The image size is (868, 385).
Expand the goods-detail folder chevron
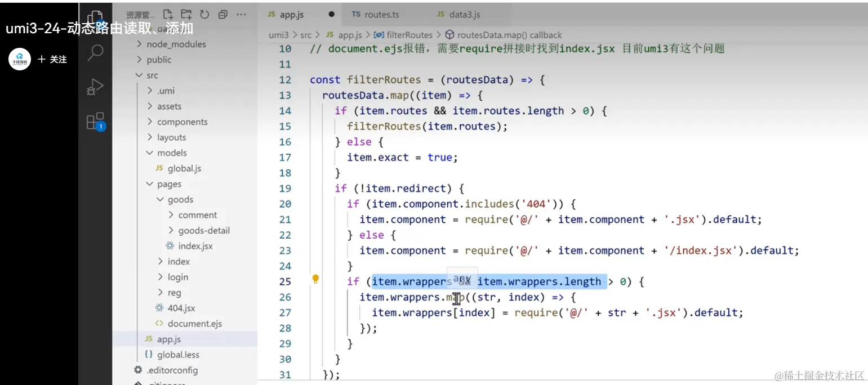[171, 230]
